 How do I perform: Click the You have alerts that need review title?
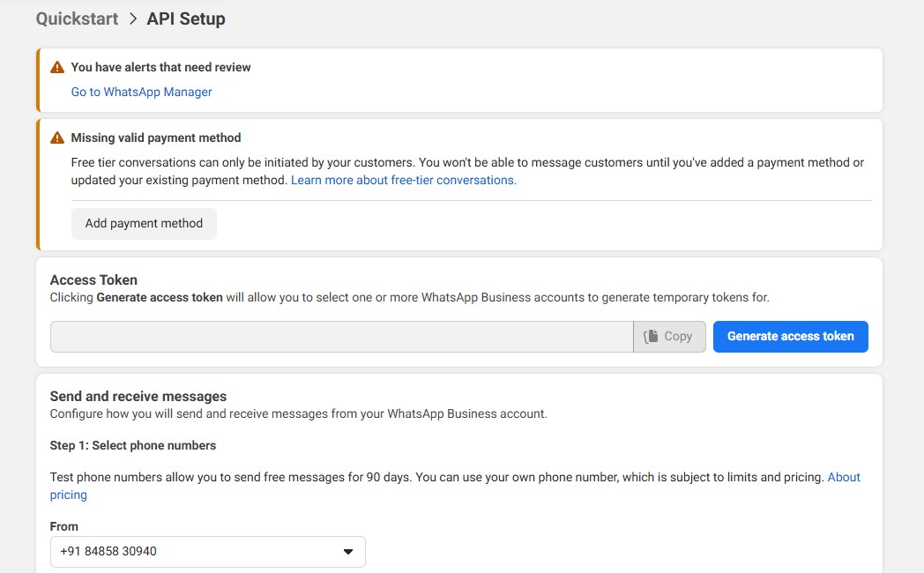click(160, 67)
